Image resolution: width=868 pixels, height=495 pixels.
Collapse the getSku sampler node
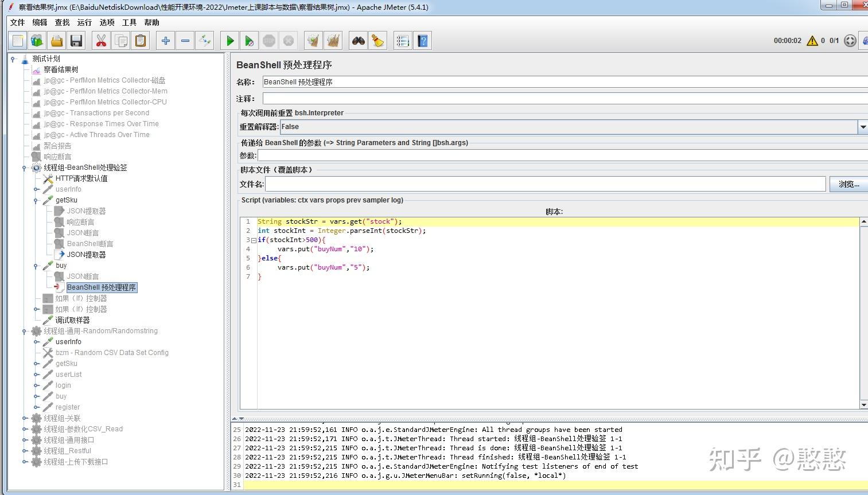coord(36,200)
